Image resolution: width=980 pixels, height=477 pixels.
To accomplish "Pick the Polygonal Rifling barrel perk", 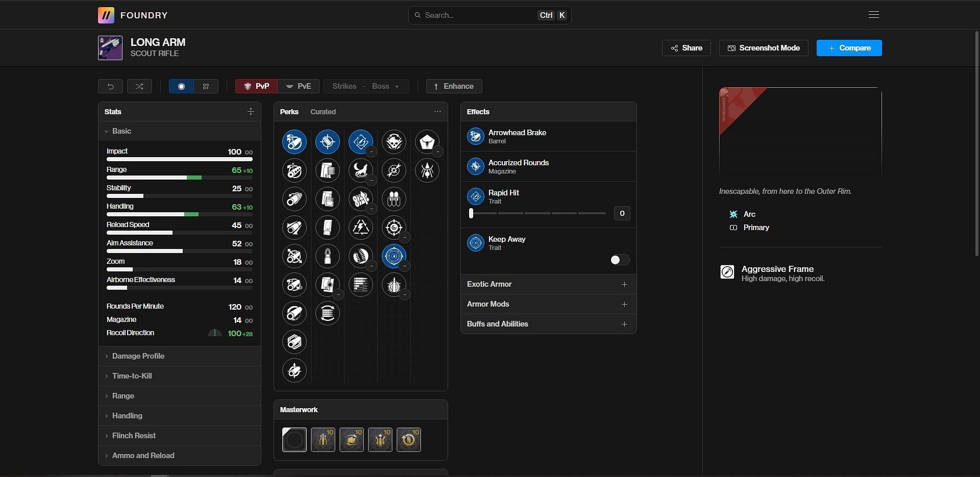I will coord(295,342).
